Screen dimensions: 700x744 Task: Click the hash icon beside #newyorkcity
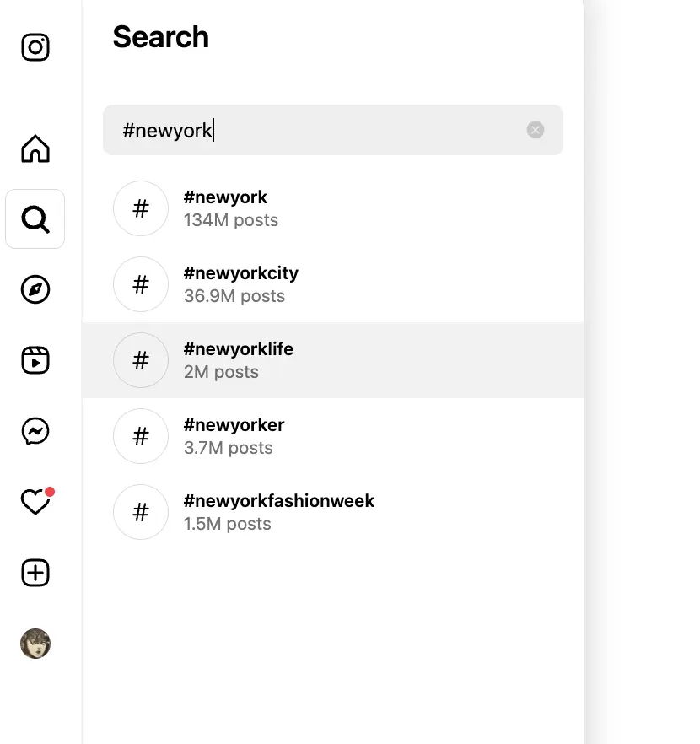141,284
